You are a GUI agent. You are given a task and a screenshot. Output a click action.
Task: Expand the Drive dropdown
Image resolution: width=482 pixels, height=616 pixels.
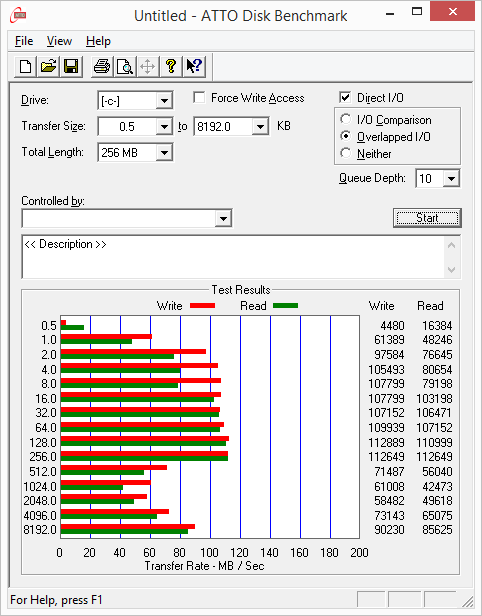(x=164, y=101)
